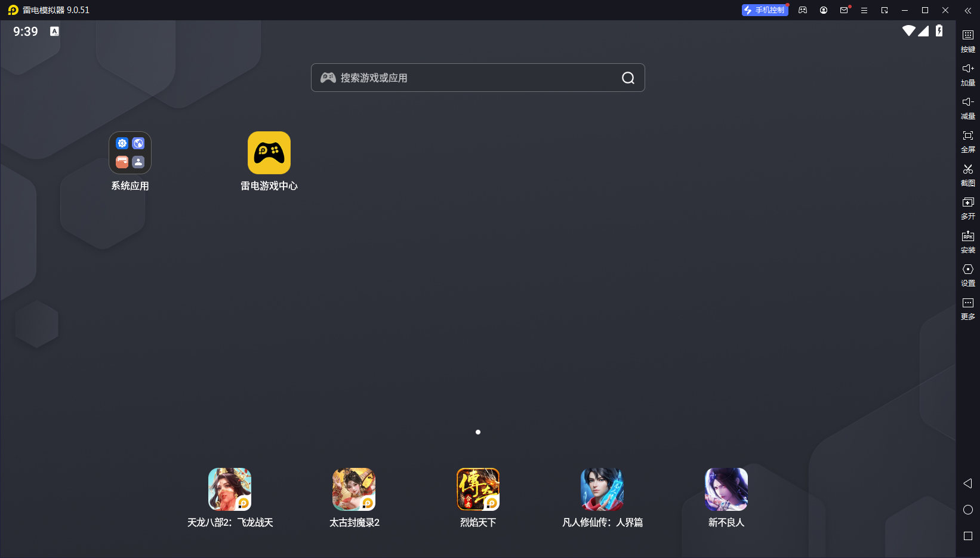Viewport: 980px width, 558px height.
Task: Tap the Android back triangle button
Action: [x=968, y=483]
